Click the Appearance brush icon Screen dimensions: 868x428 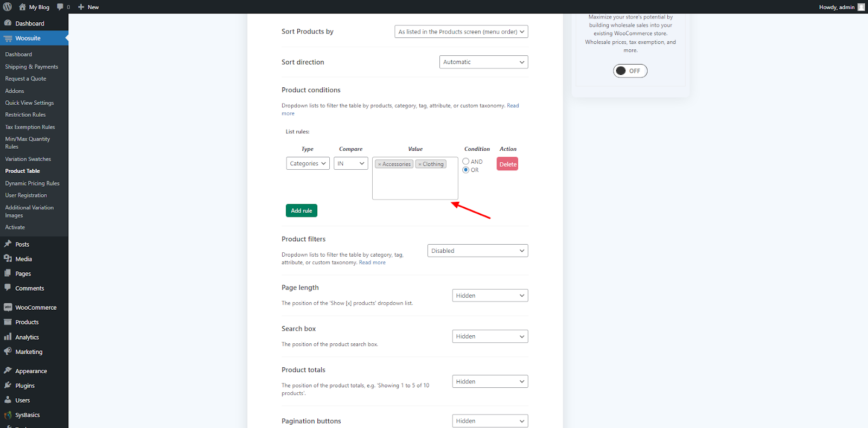click(x=8, y=370)
